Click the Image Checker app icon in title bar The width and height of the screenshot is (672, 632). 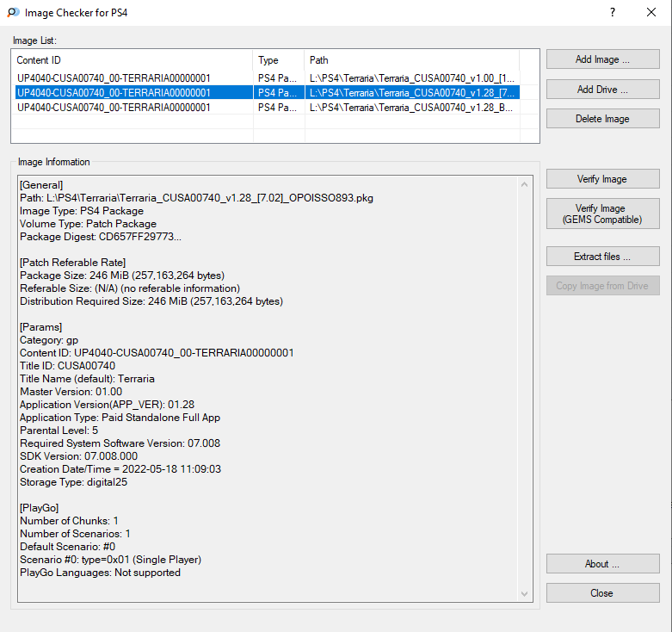[x=13, y=12]
